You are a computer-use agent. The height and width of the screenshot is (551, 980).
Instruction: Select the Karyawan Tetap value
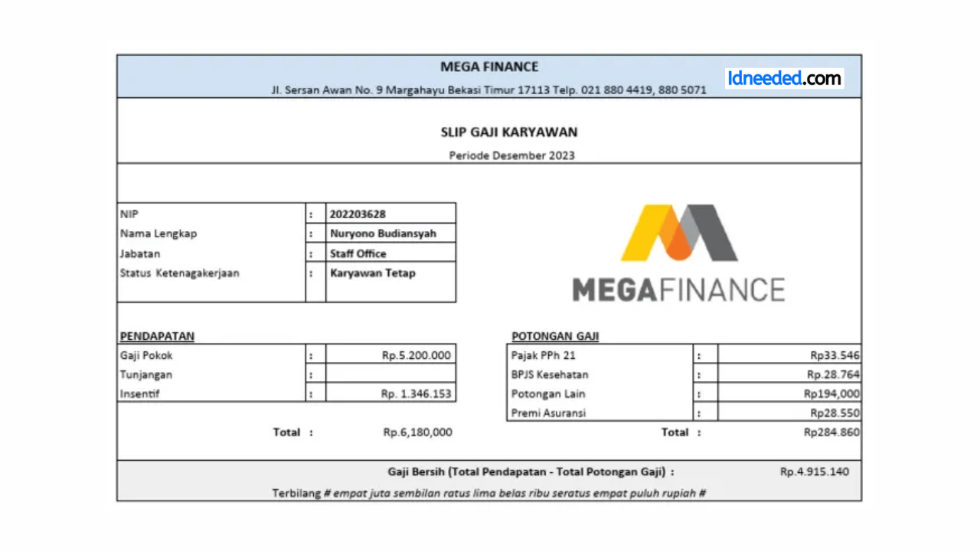point(373,272)
